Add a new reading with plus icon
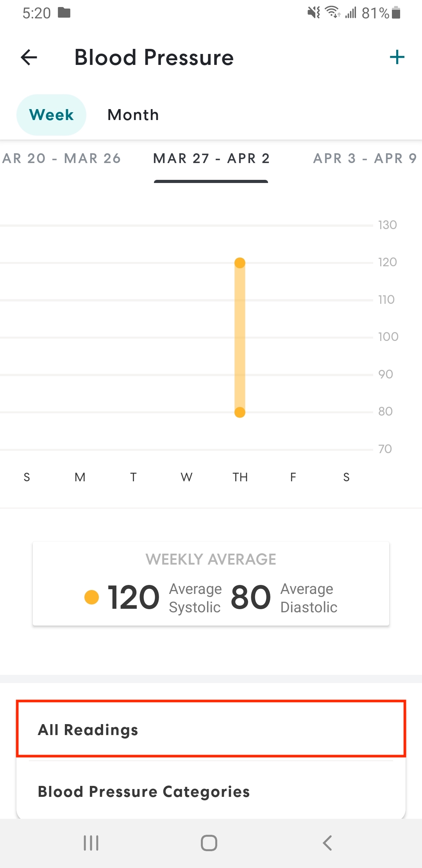The width and height of the screenshot is (422, 868). tap(397, 57)
